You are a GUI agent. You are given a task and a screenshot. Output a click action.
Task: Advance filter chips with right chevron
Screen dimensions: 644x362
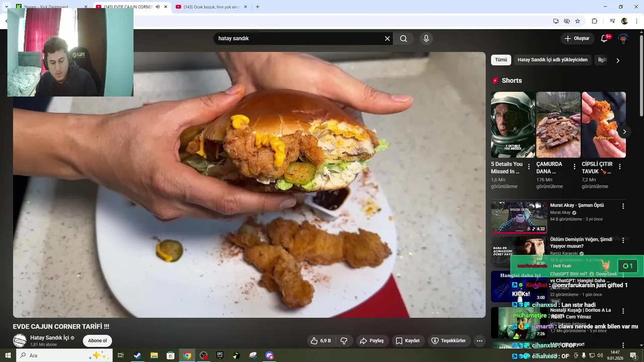[x=618, y=60]
